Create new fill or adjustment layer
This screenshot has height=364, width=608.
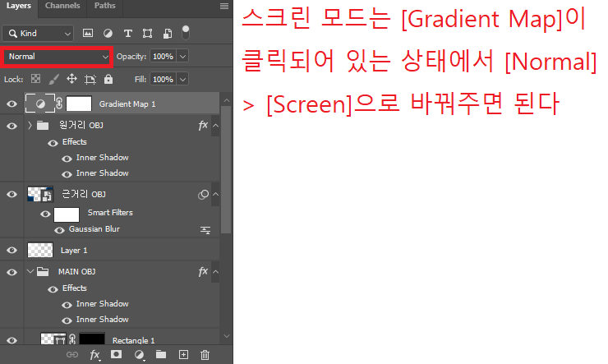click(x=139, y=354)
